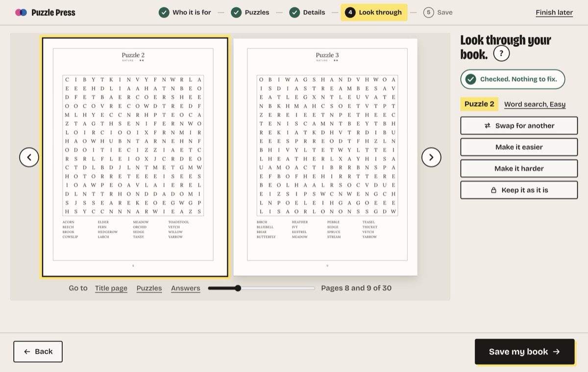
Task: Jump to the Save step
Action: [438, 12]
